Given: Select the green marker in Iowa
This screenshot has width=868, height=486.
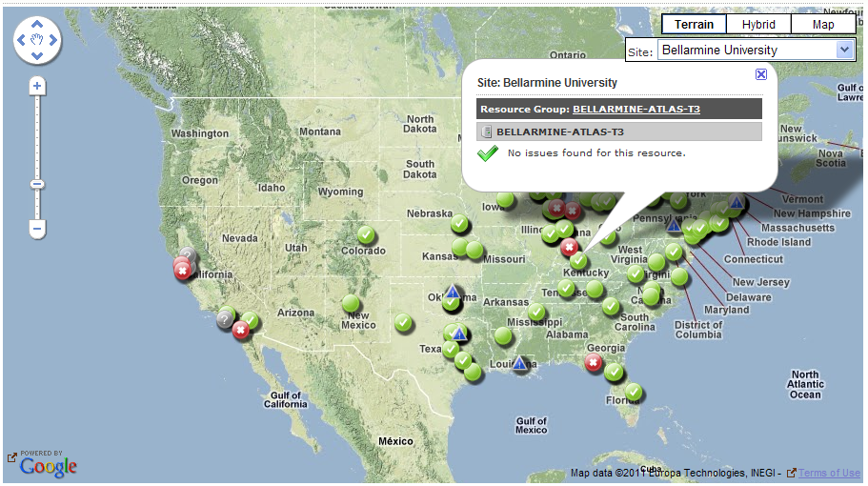Looking at the screenshot, I should click(505, 198).
